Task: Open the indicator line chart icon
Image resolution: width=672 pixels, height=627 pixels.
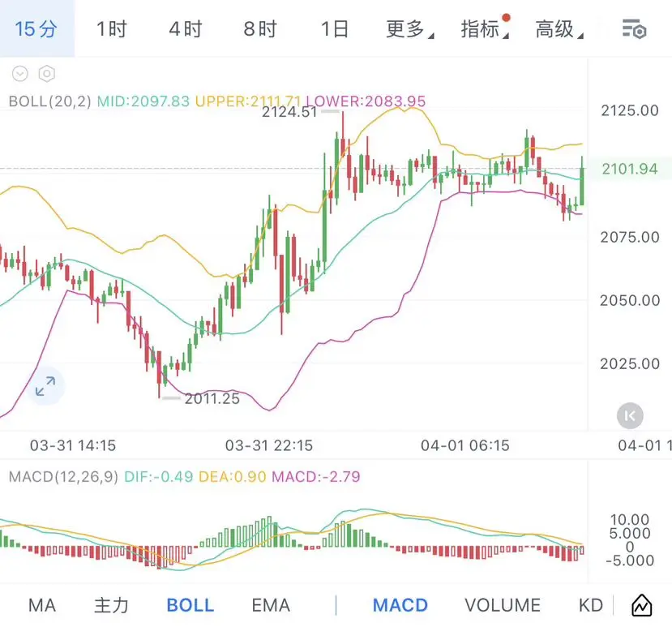Action: pyautogui.click(x=641, y=605)
